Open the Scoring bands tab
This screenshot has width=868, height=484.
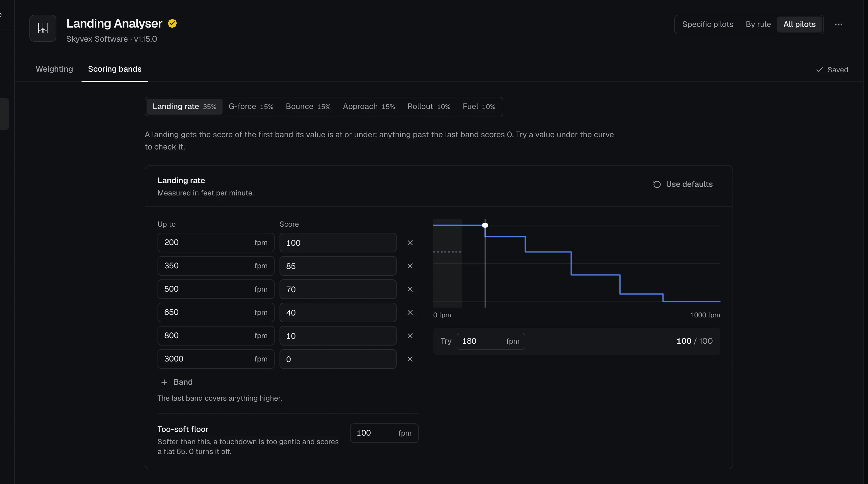[x=115, y=69]
